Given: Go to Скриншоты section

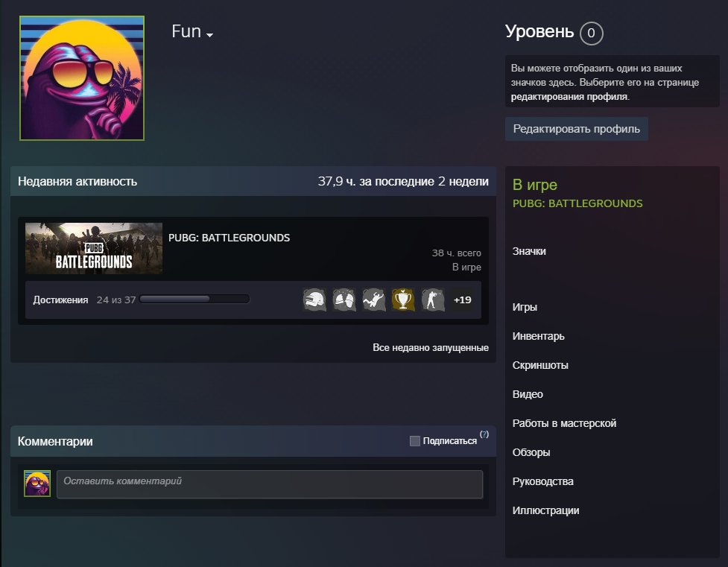Looking at the screenshot, I should coord(540,365).
